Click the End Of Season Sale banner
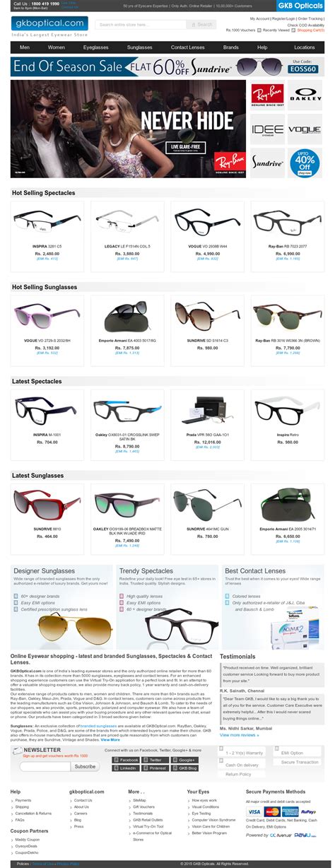Viewport: 335px width, 868px height. click(x=167, y=67)
